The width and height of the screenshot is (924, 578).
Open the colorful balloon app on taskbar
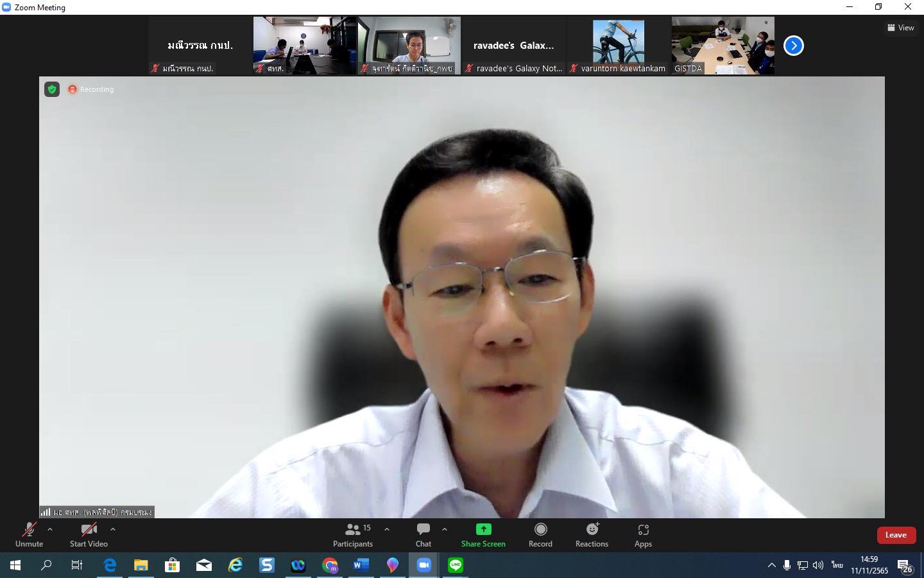393,565
